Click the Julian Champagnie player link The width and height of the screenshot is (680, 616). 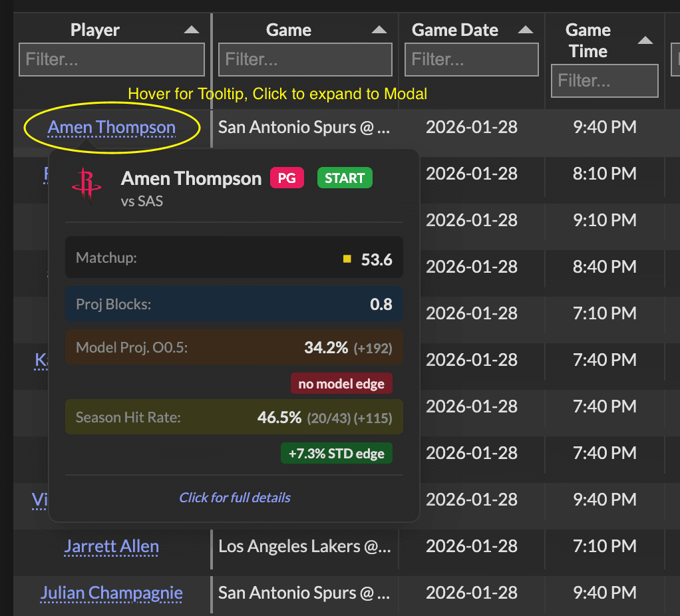click(x=112, y=593)
